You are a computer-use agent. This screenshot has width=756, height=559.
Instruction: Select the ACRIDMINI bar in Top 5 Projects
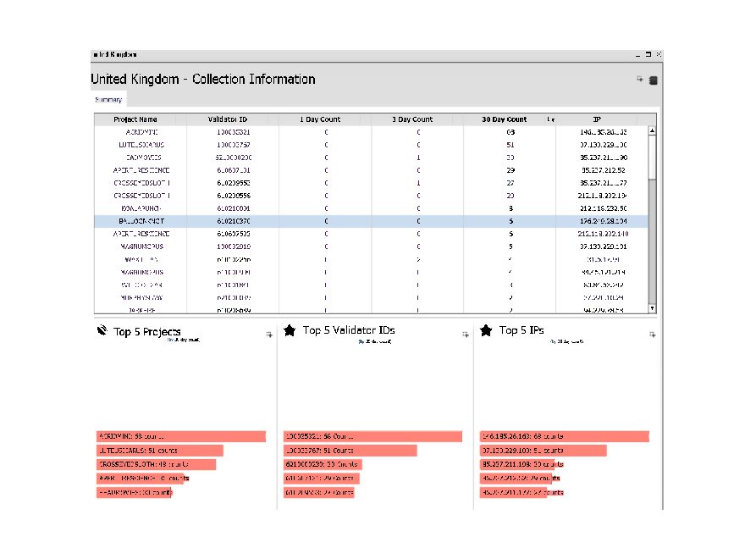181,436
